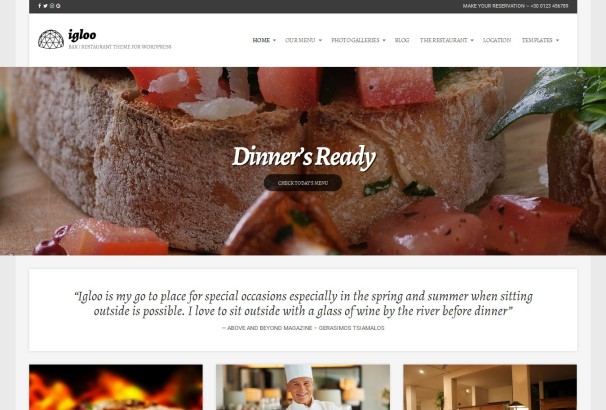The width and height of the screenshot is (606, 410).
Task: Click the igloo site title text
Action: [x=82, y=35]
